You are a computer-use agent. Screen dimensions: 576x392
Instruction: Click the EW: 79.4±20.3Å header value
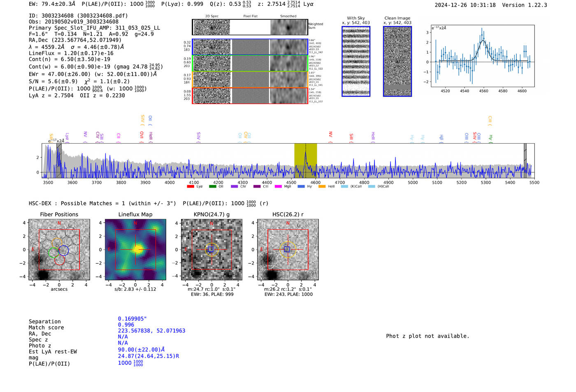click(52, 4)
